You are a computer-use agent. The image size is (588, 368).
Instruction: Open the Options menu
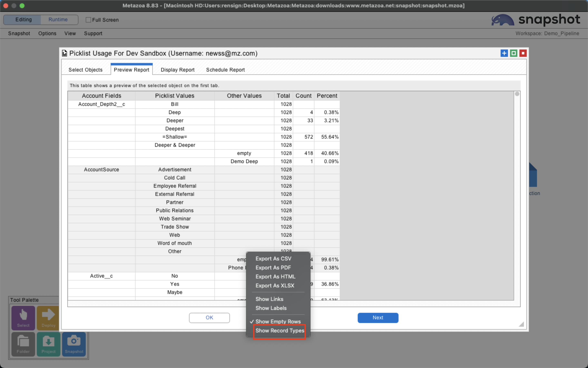(x=47, y=33)
